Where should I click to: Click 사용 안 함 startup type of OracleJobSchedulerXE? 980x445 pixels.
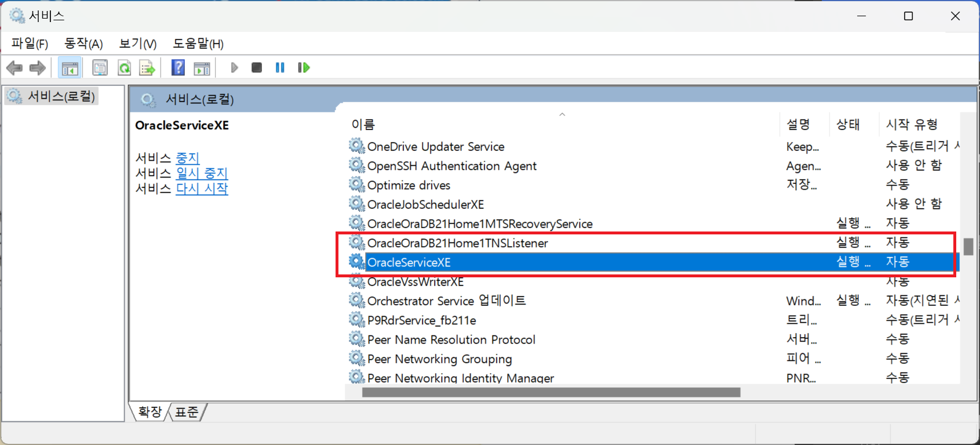pyautogui.click(x=914, y=204)
